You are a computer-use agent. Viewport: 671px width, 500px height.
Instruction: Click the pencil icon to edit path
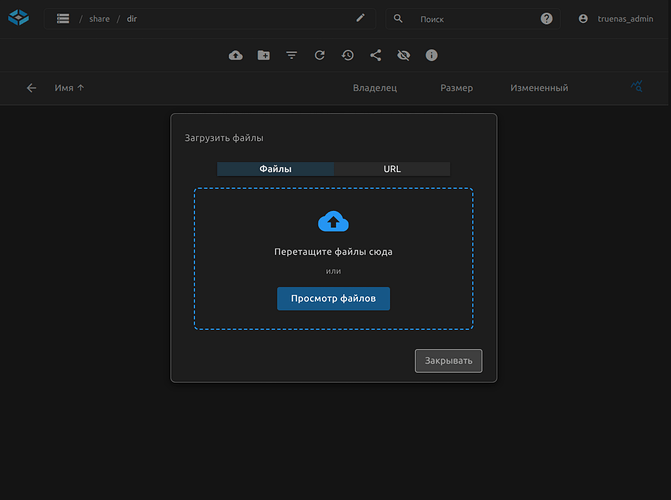[x=361, y=18]
